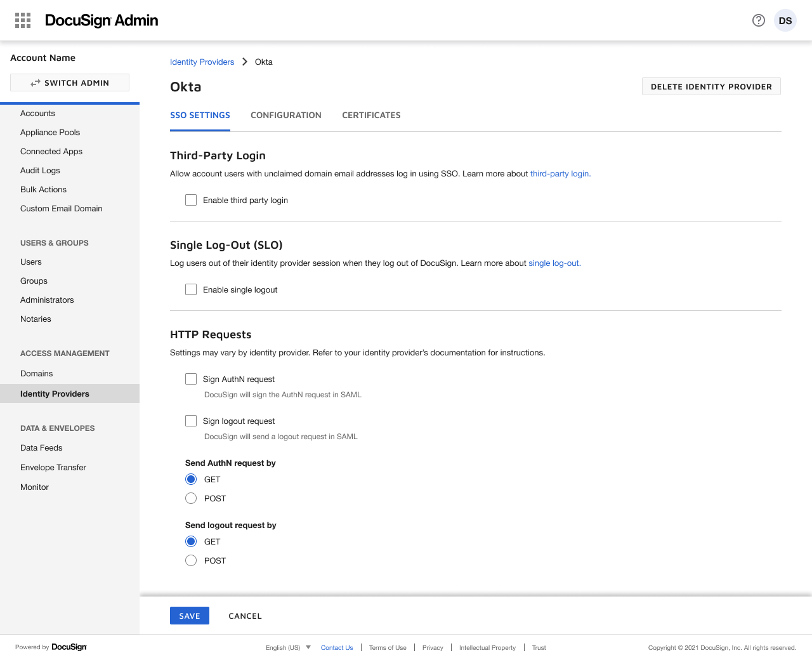This screenshot has width=812, height=660.
Task: Tick the Sign logout request checkbox
Action: [x=191, y=421]
